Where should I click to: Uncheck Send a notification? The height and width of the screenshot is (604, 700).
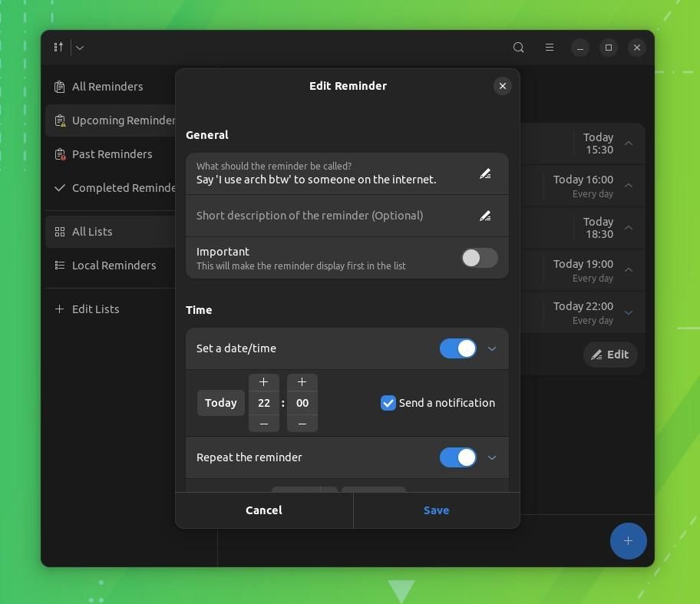click(x=388, y=403)
